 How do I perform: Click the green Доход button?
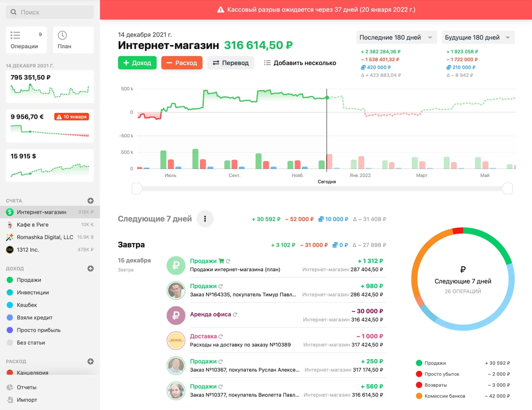[x=137, y=63]
